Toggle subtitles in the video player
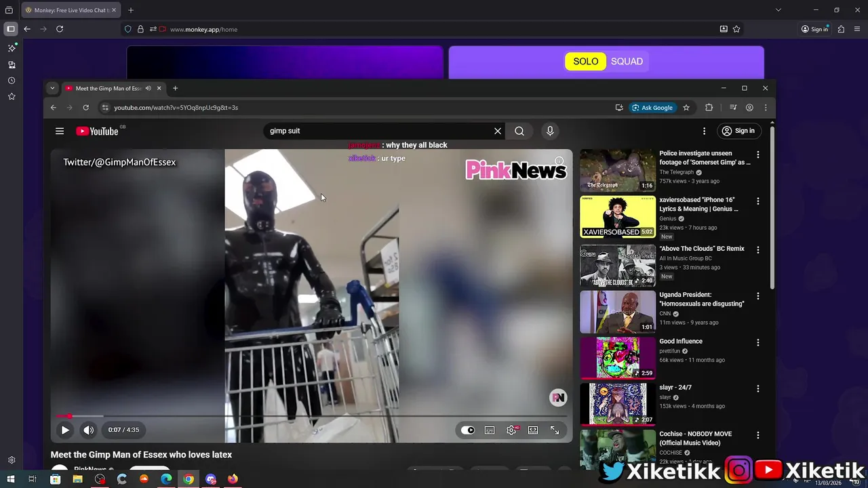Screen dimensions: 868x488 pos(490,430)
